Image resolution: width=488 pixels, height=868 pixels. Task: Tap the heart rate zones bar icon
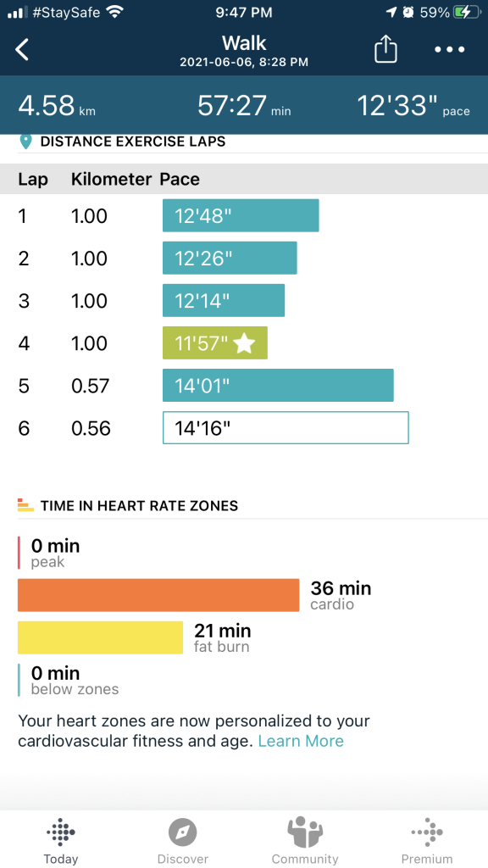pos(25,505)
